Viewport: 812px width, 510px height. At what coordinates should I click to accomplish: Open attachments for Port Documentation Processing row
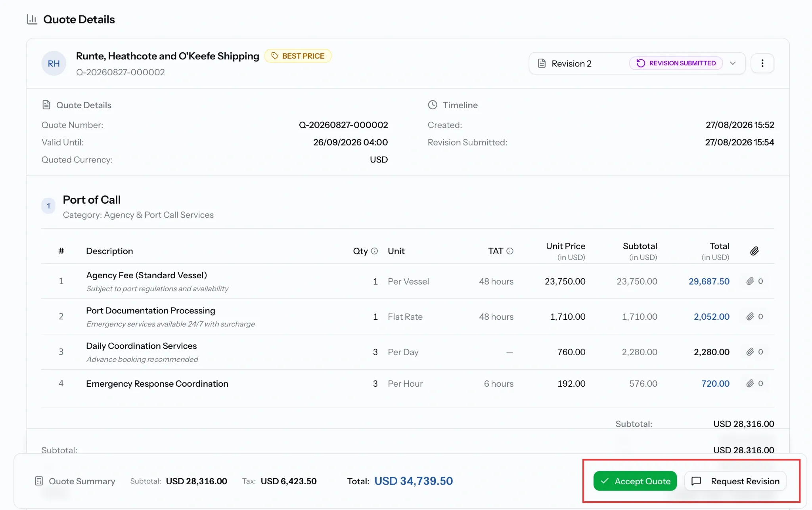click(754, 317)
